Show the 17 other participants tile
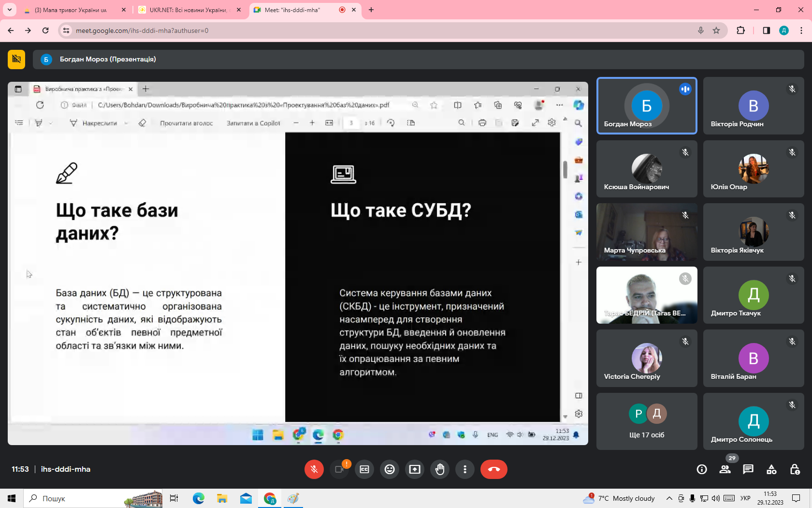Viewport: 812px width, 508px height. (x=647, y=421)
